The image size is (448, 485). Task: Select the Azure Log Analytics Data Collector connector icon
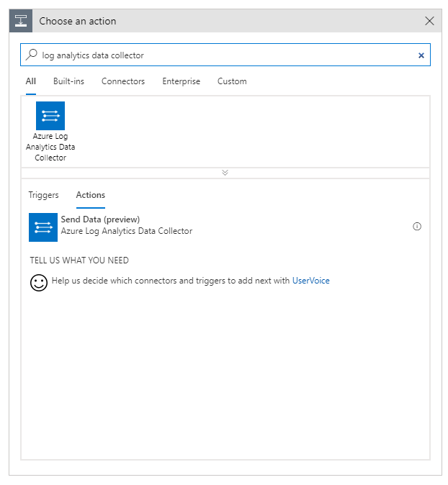tap(50, 116)
